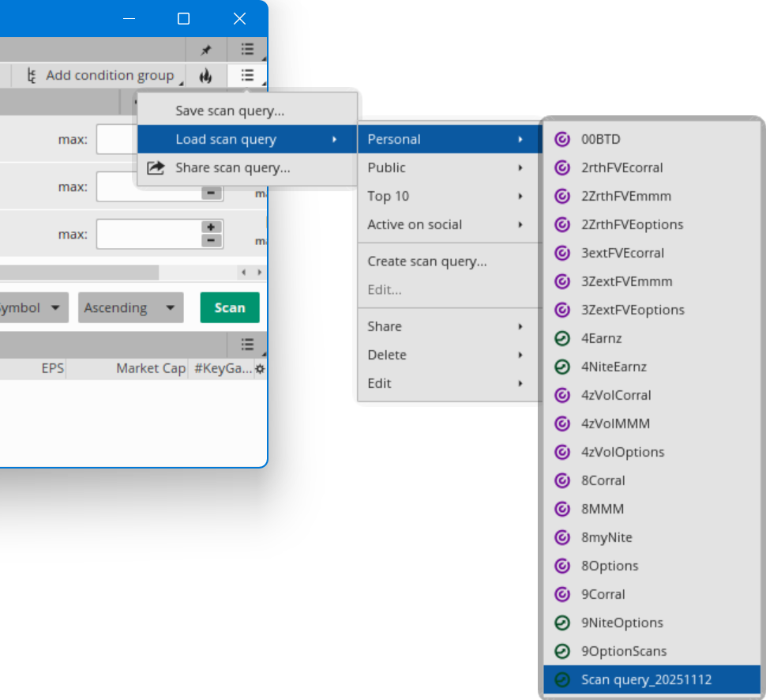Viewport: 766px width, 700px height.
Task: Click the gear icon in results column header
Action: [260, 369]
